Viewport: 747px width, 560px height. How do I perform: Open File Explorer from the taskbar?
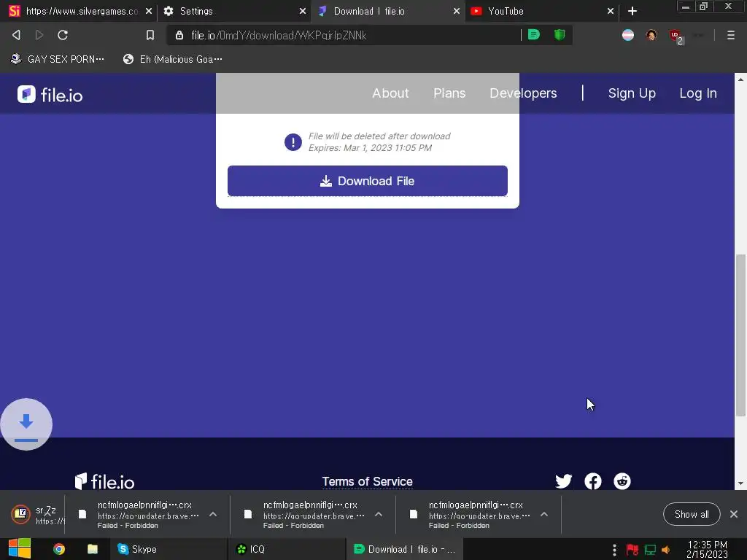(x=93, y=549)
